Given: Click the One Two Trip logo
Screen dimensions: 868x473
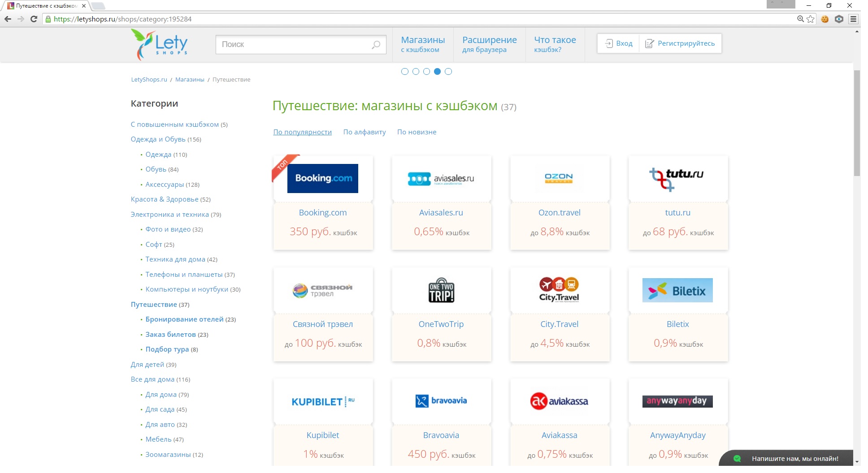Looking at the screenshot, I should coord(441,290).
